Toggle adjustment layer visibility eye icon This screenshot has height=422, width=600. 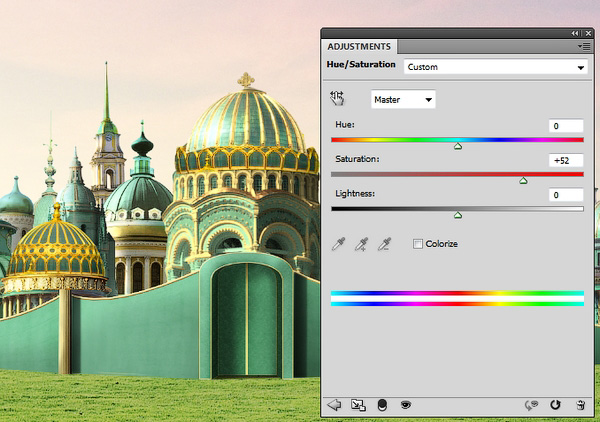(x=406, y=405)
